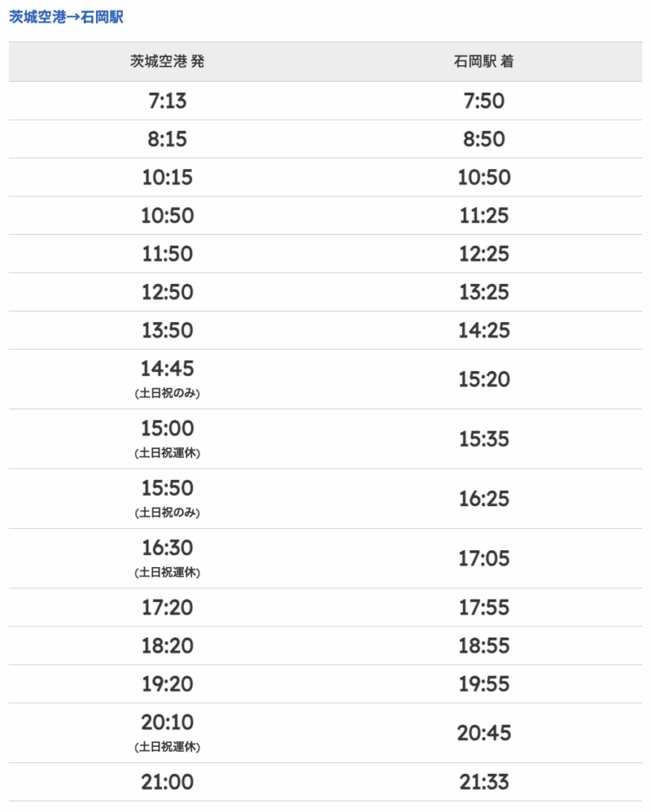This screenshot has height=812, width=651.
Task: Click the 18:55 arrival time
Action: pos(484,645)
